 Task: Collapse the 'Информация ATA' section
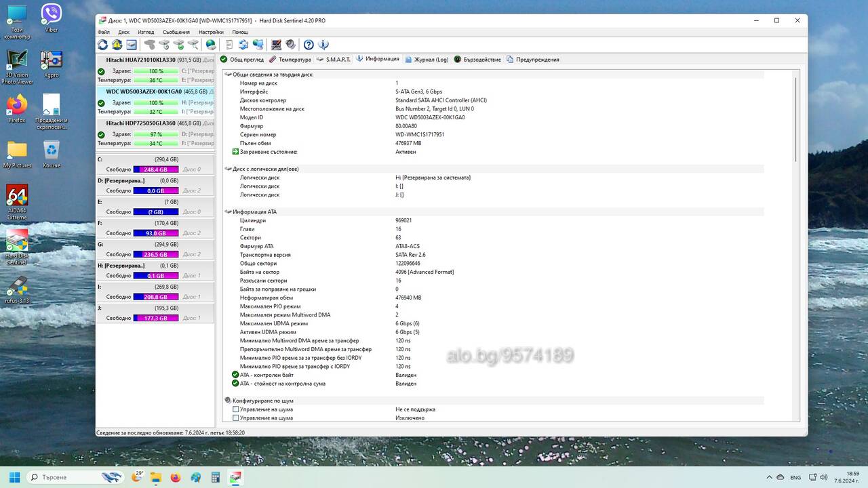pos(228,211)
